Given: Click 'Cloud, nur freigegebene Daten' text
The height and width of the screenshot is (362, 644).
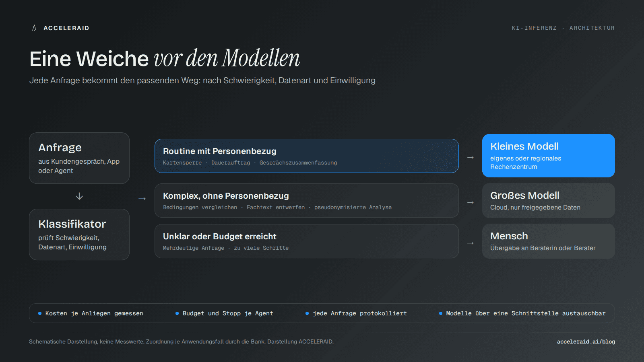Looking at the screenshot, I should point(535,208).
